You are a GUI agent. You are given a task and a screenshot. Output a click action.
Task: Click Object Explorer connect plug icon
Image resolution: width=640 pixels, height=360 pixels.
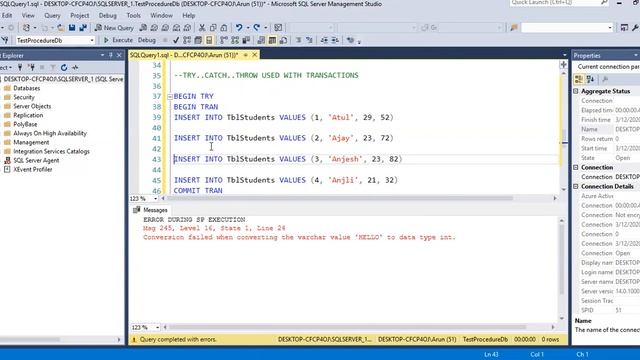tap(20, 67)
